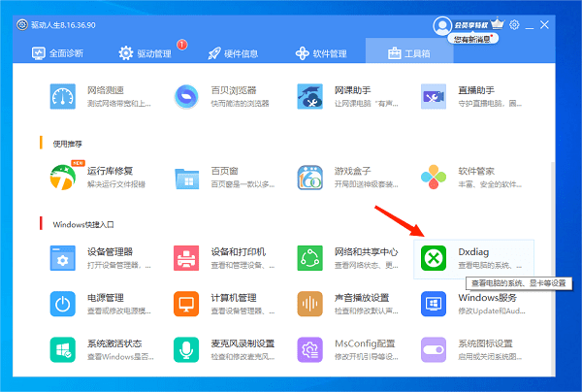Open 设备管理器 icon
The image size is (582, 392).
tap(63, 258)
